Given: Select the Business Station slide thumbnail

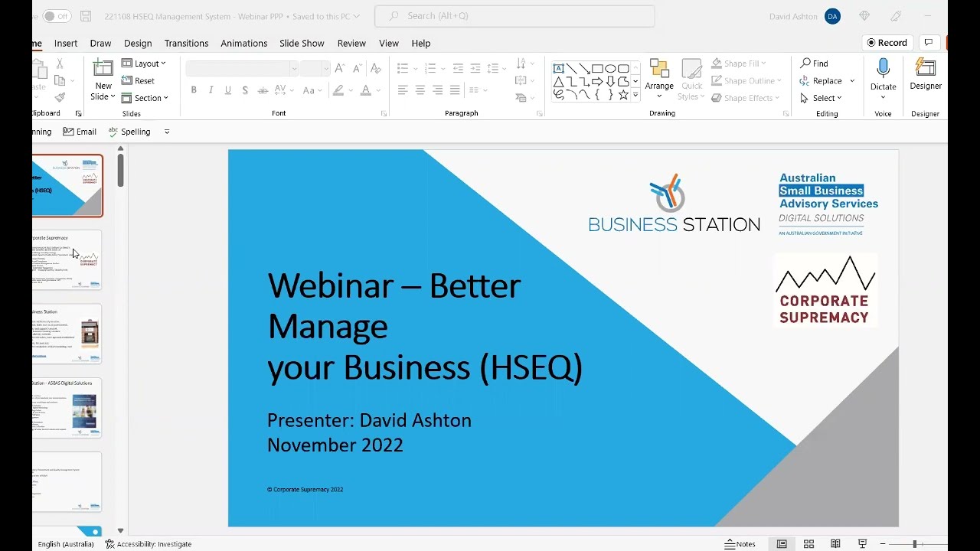Looking at the screenshot, I should point(67,334).
